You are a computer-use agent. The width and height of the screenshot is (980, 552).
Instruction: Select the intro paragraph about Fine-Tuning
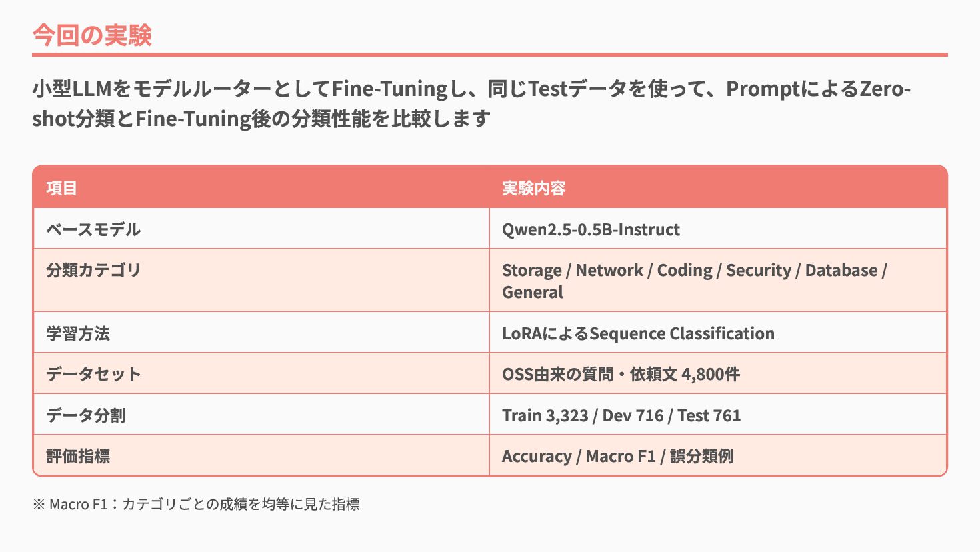[x=471, y=103]
